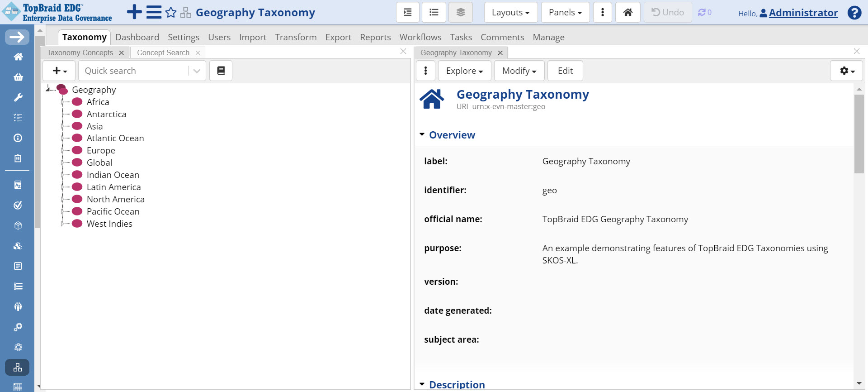Click the layers stack toolbar icon
Image resolution: width=868 pixels, height=392 pixels.
[460, 12]
